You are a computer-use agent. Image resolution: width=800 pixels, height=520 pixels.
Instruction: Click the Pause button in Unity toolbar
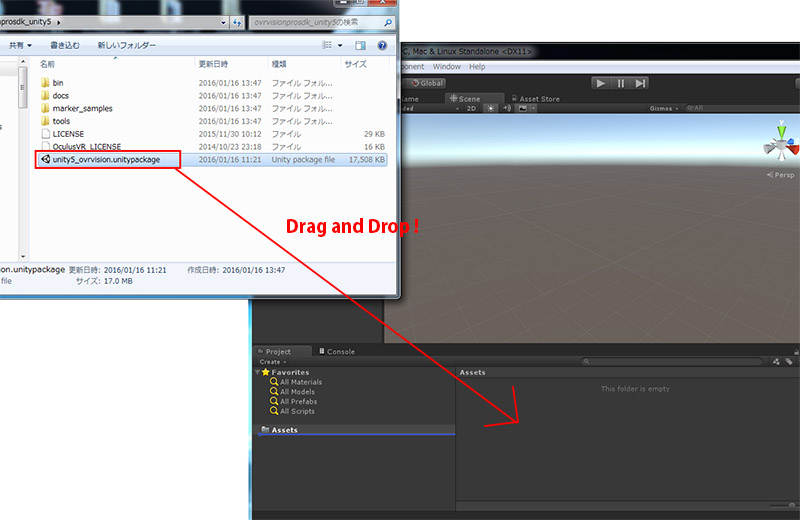coord(620,83)
